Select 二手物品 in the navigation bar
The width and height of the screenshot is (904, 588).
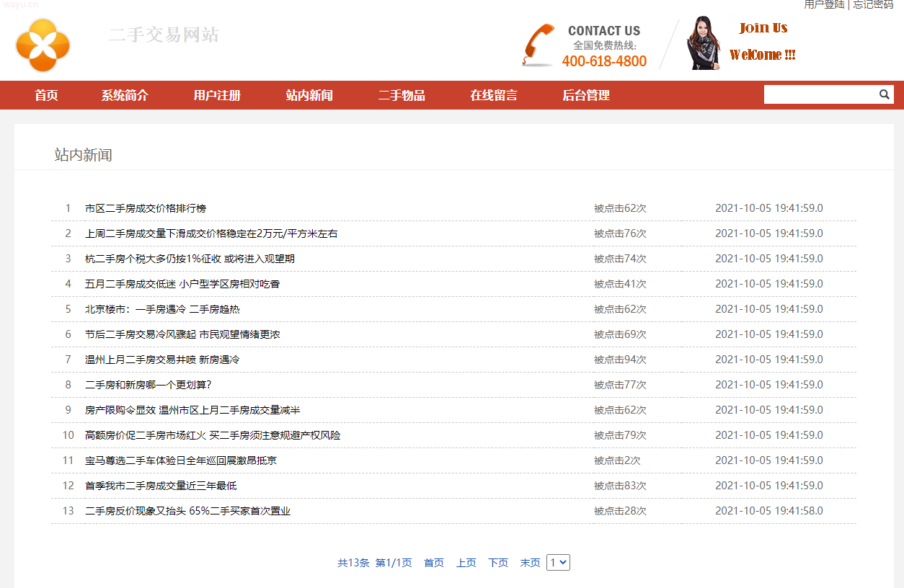(x=402, y=95)
